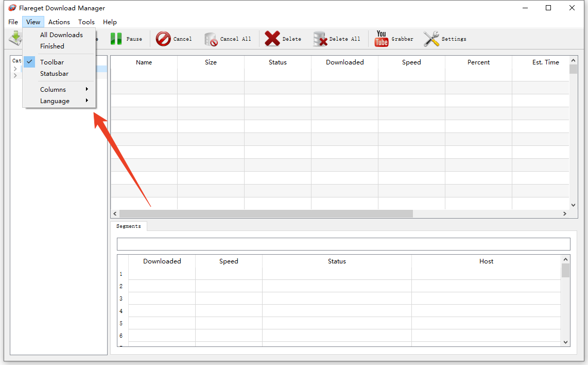The height and width of the screenshot is (365, 588).
Task: Click the empty progress bar above segments table
Action: click(x=343, y=244)
